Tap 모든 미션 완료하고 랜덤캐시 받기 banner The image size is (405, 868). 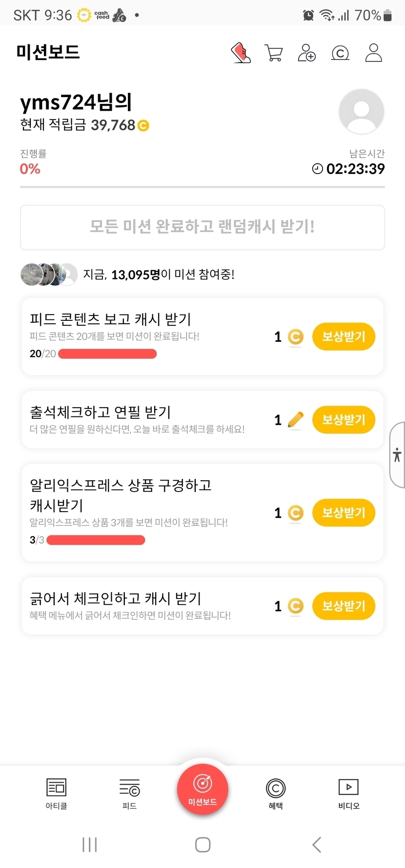point(202,227)
